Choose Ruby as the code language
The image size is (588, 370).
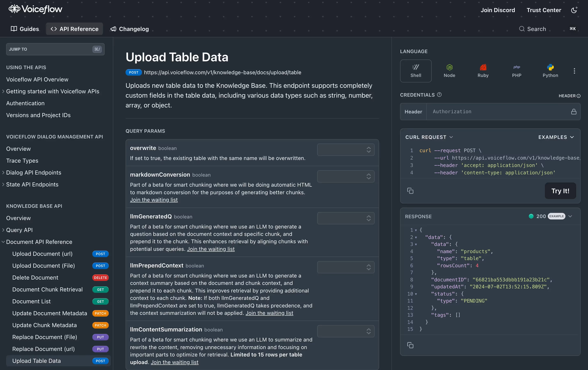click(x=483, y=71)
